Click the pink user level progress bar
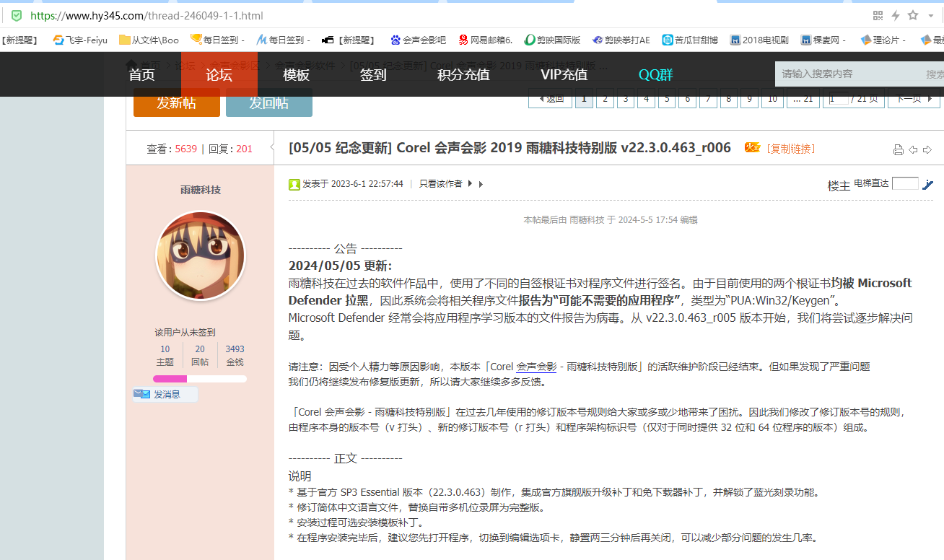The width and height of the screenshot is (944, 560). tap(200, 379)
